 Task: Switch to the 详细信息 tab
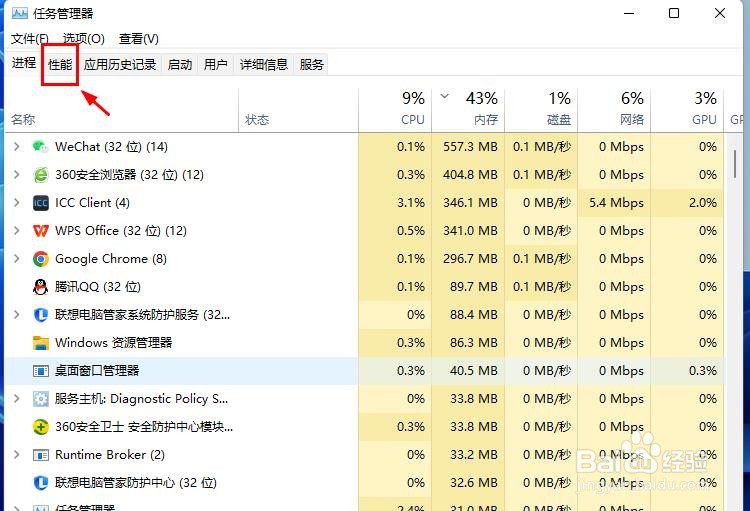pos(264,64)
